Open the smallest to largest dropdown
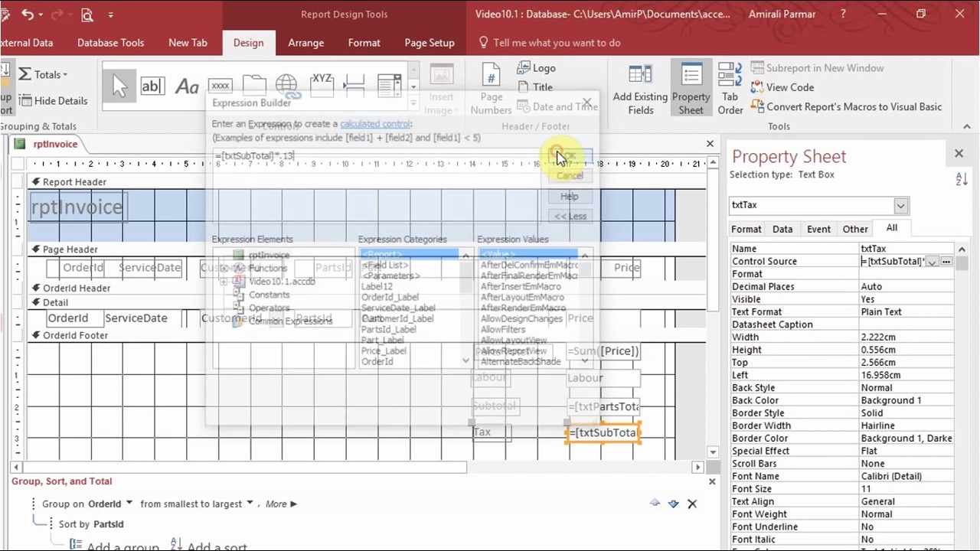980x551 pixels. coord(250,504)
